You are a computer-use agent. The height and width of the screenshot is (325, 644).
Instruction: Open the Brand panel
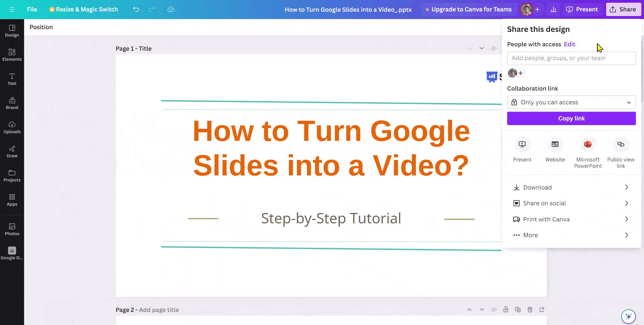(12, 103)
